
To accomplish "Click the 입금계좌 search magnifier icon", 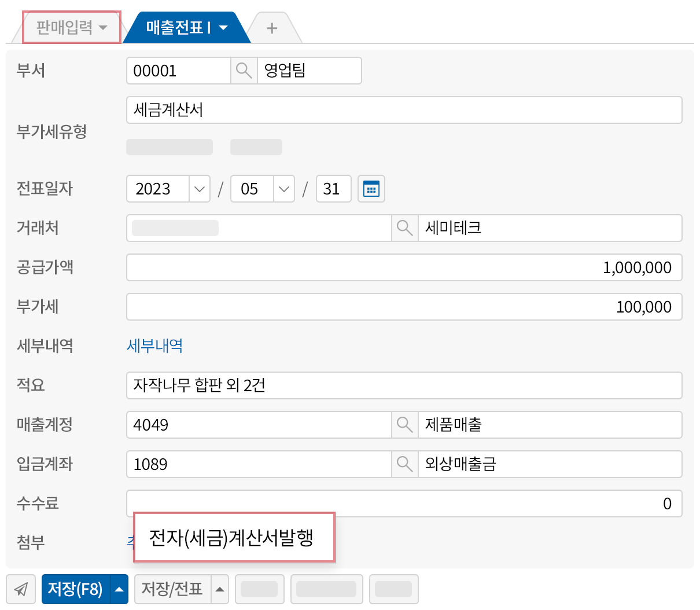I will pos(404,464).
